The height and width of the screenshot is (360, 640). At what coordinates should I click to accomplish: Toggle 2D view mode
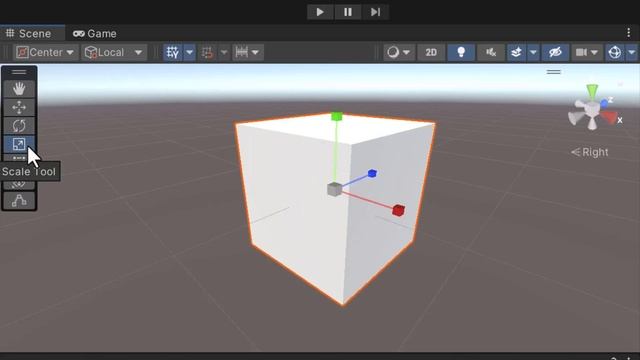[431, 52]
